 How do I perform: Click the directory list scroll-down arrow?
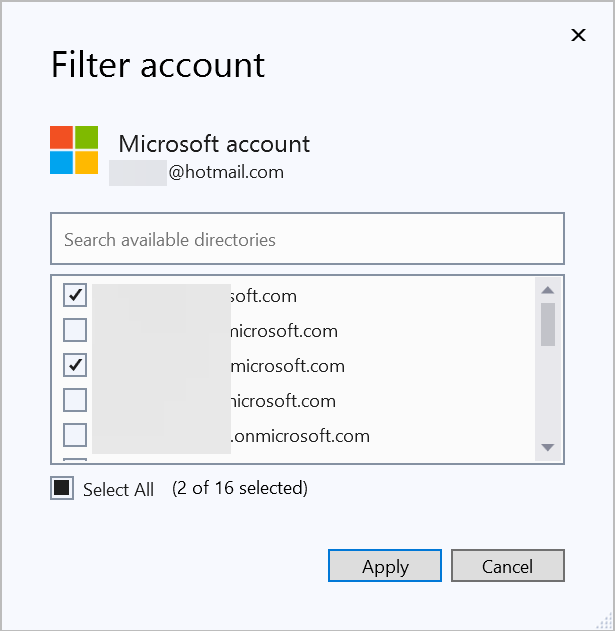click(548, 447)
